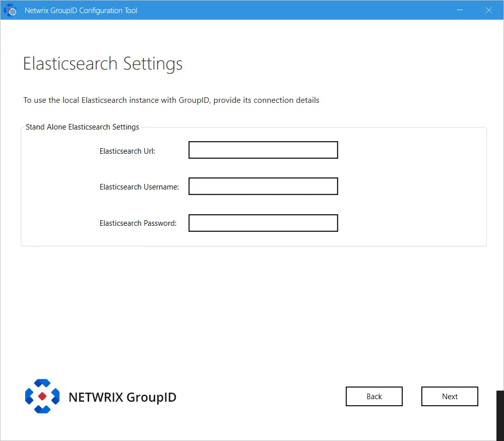Click the 'Elasticsearch Password:' label
The image size is (504, 441).
(138, 223)
